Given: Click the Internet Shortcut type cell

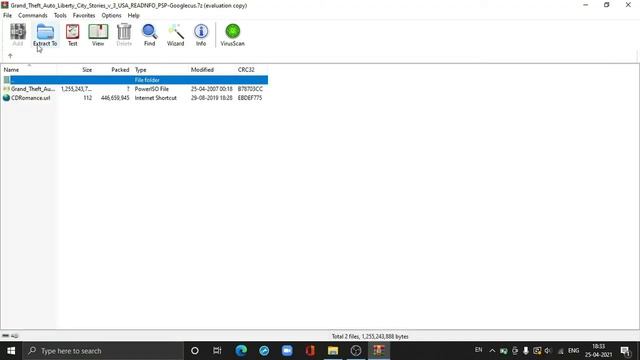Looking at the screenshot, I should (156, 98).
